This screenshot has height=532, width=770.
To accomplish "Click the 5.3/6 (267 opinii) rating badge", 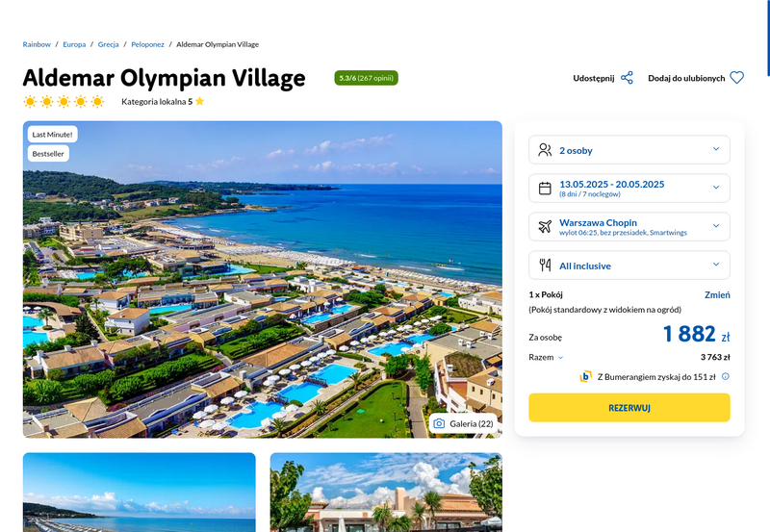I will coord(366,78).
